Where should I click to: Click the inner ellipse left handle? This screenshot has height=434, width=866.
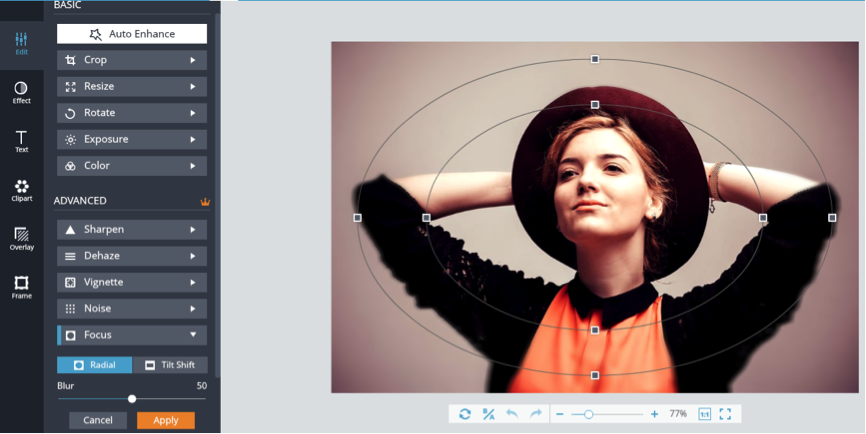tap(426, 218)
